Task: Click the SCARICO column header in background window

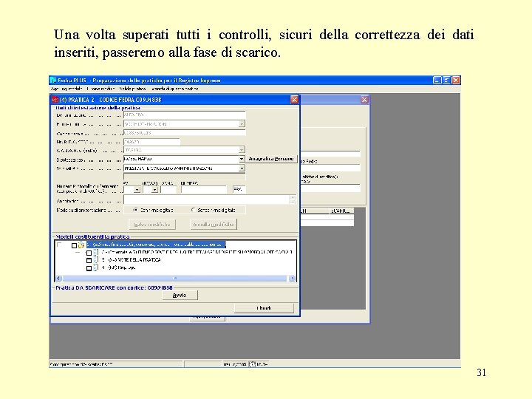Action: click(341, 211)
